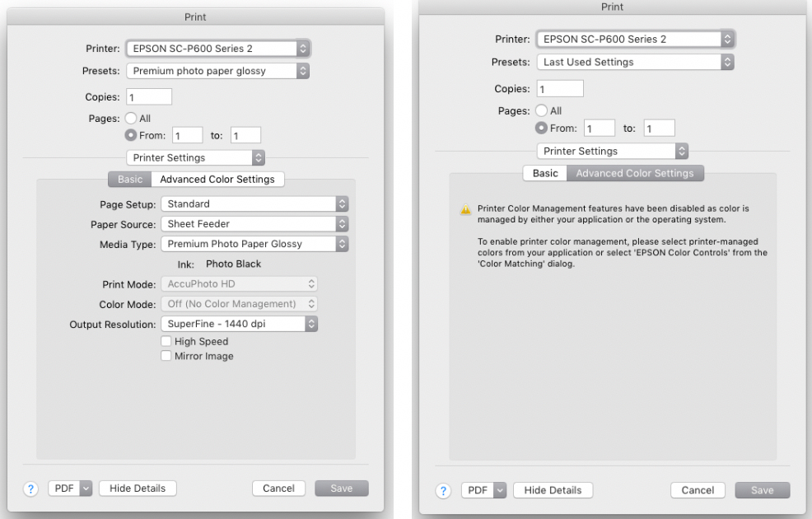This screenshot has width=812, height=519.
Task: Switch to Basic tab in right dialog
Action: pos(545,174)
